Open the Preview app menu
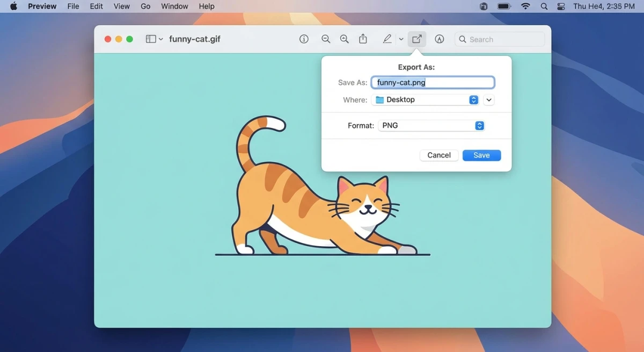The image size is (644, 352). [42, 6]
